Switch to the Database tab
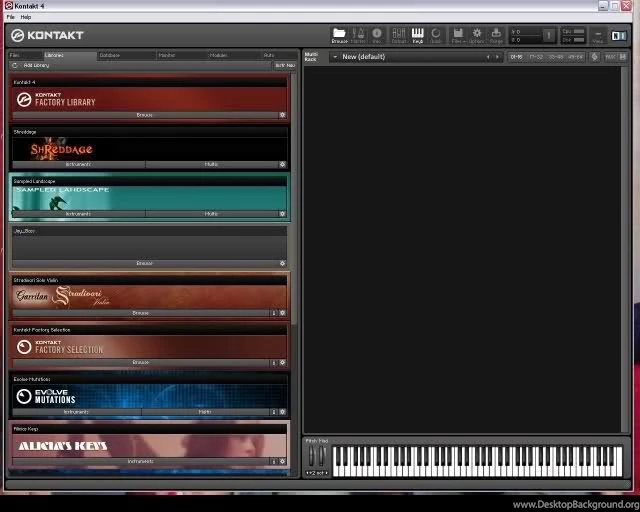 tap(127, 55)
